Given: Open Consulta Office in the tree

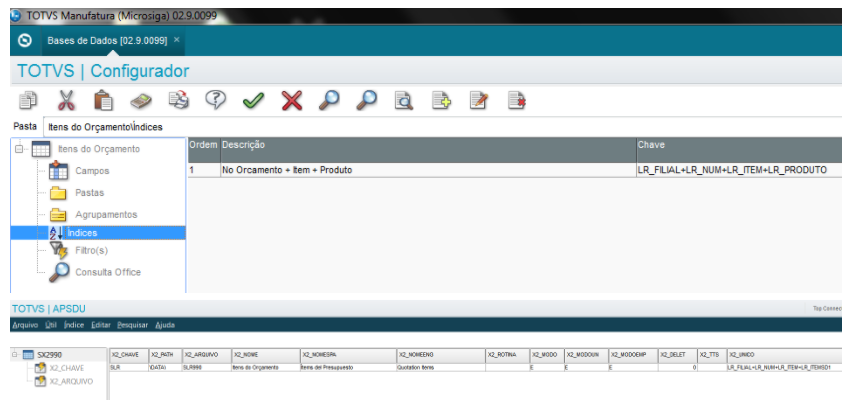Looking at the screenshot, I should [108, 272].
